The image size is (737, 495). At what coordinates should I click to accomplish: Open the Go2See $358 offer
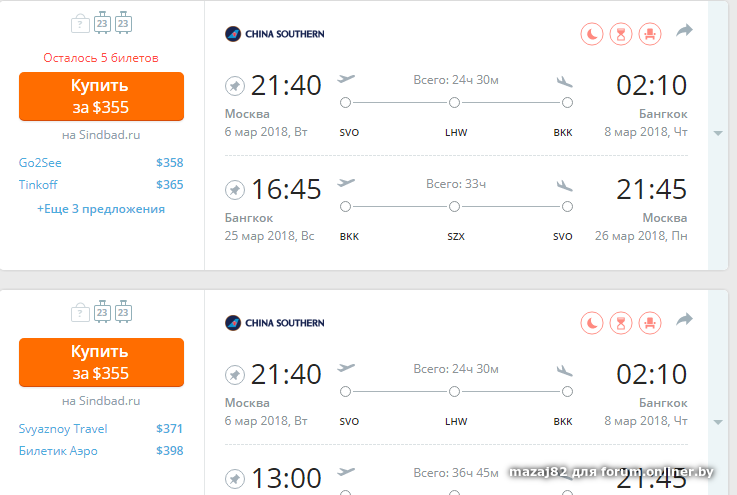[x=101, y=162]
